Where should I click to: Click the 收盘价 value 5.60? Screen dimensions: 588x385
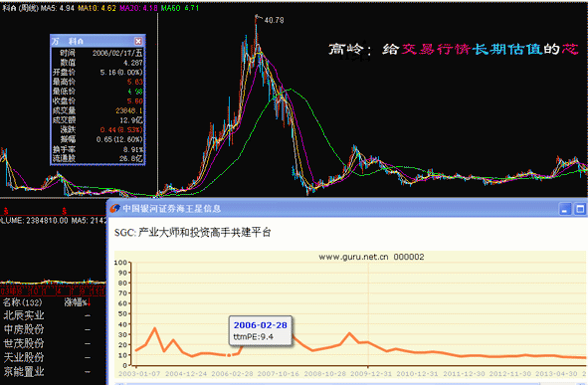(134, 100)
